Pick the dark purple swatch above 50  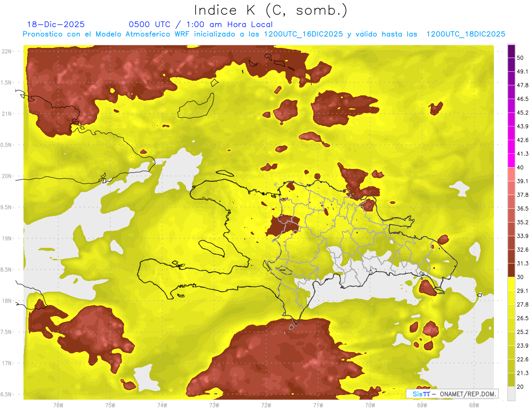(511, 51)
